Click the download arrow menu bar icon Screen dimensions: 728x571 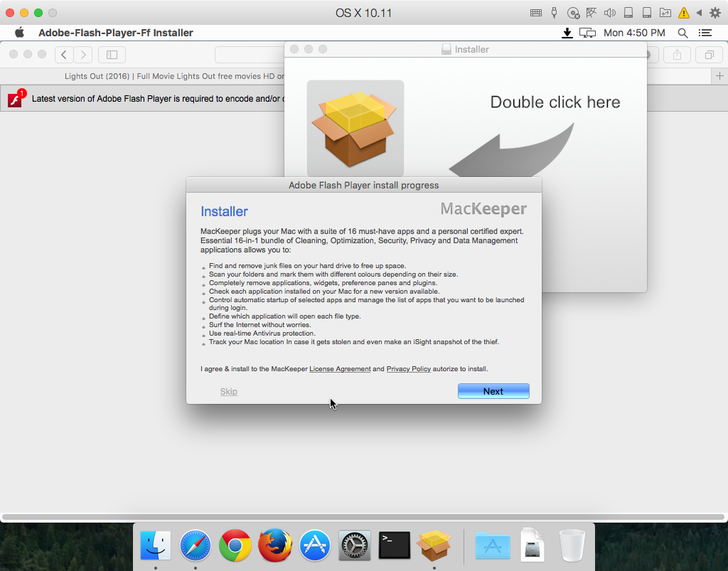[x=567, y=33]
